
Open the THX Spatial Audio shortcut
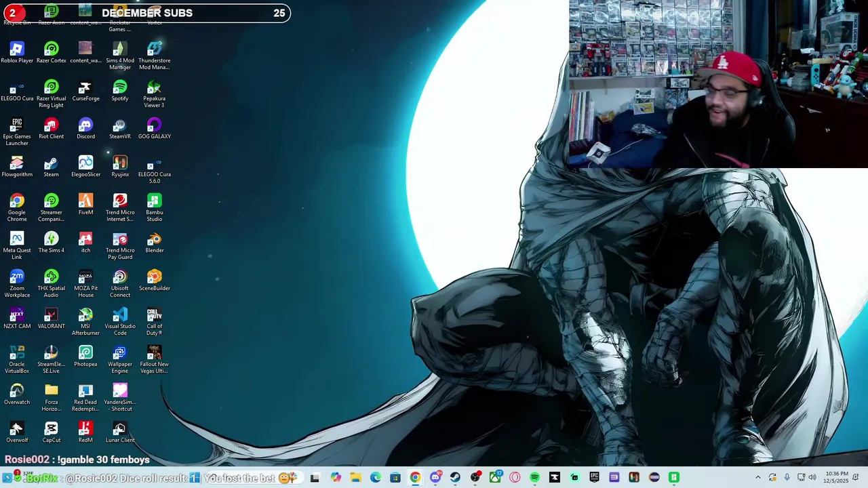click(52, 283)
